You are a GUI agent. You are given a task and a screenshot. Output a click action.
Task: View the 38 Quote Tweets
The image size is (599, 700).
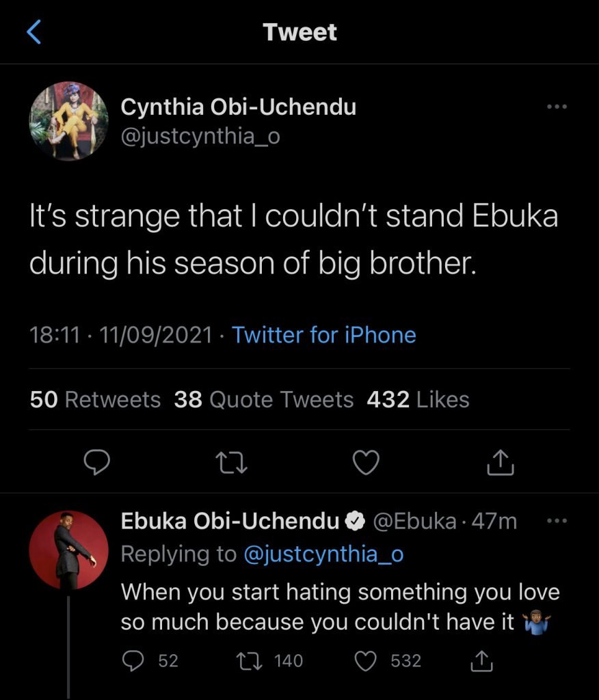[264, 399]
